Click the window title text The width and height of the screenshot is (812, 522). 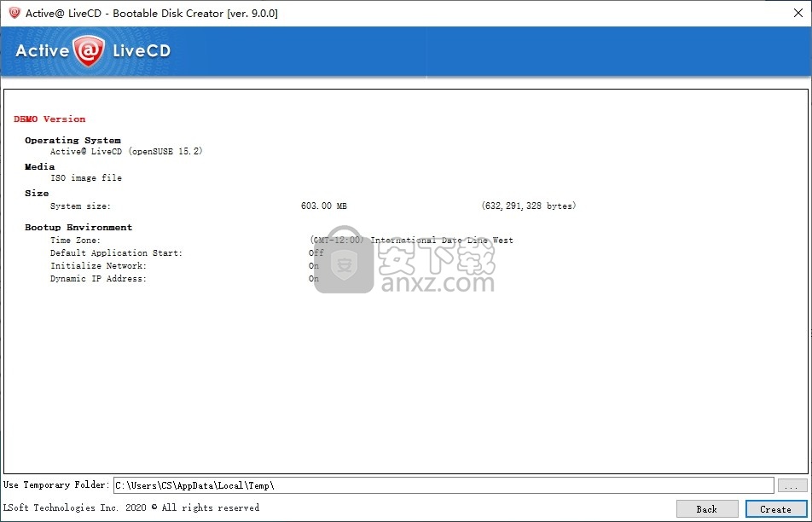click(152, 14)
